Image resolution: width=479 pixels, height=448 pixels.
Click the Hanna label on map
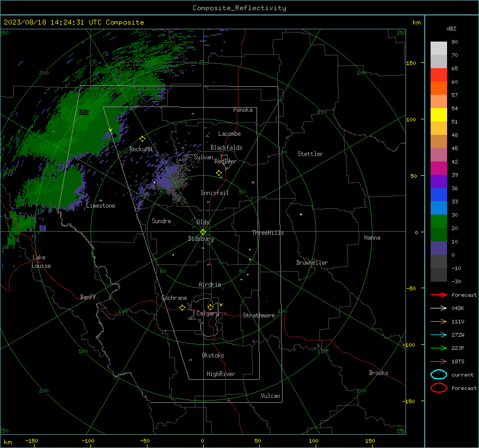click(x=372, y=238)
